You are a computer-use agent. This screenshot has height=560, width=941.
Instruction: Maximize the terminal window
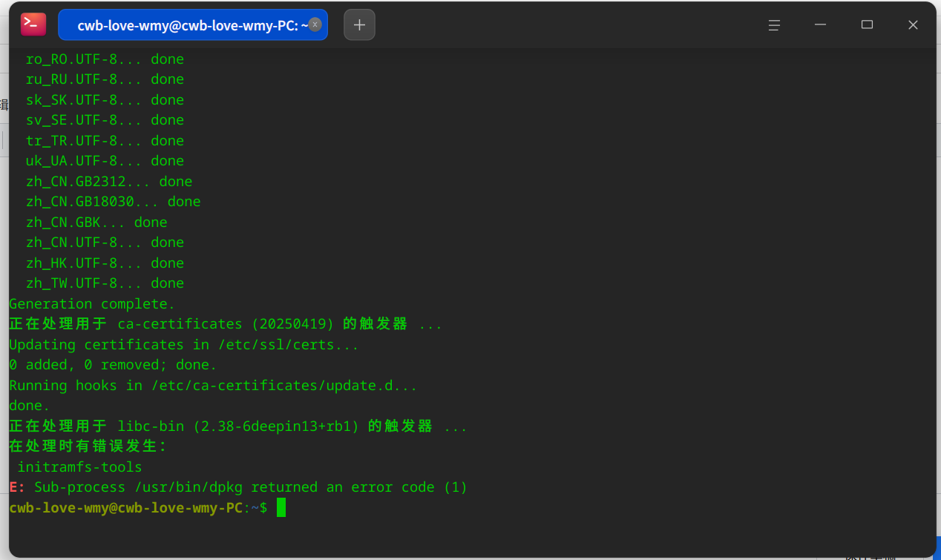coord(867,24)
